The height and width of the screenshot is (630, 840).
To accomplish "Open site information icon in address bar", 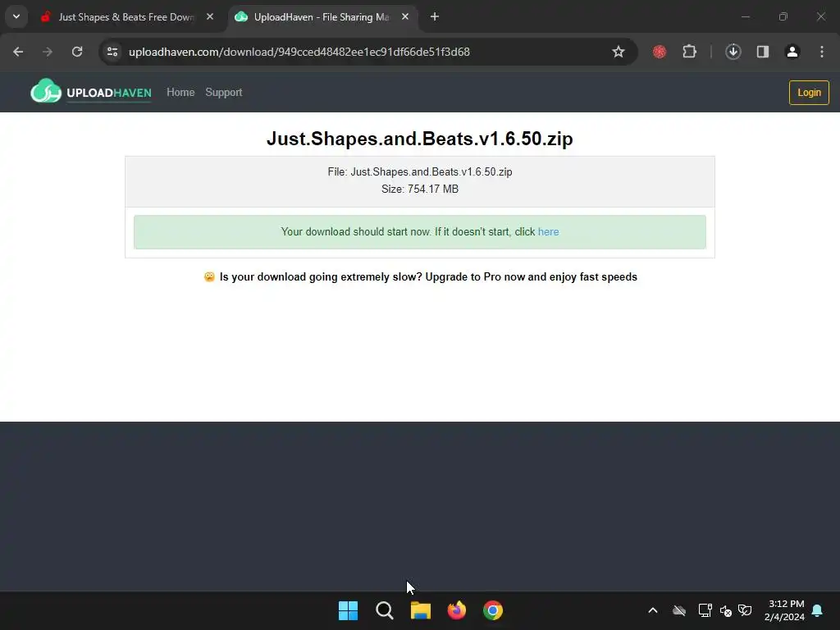I will tap(112, 52).
